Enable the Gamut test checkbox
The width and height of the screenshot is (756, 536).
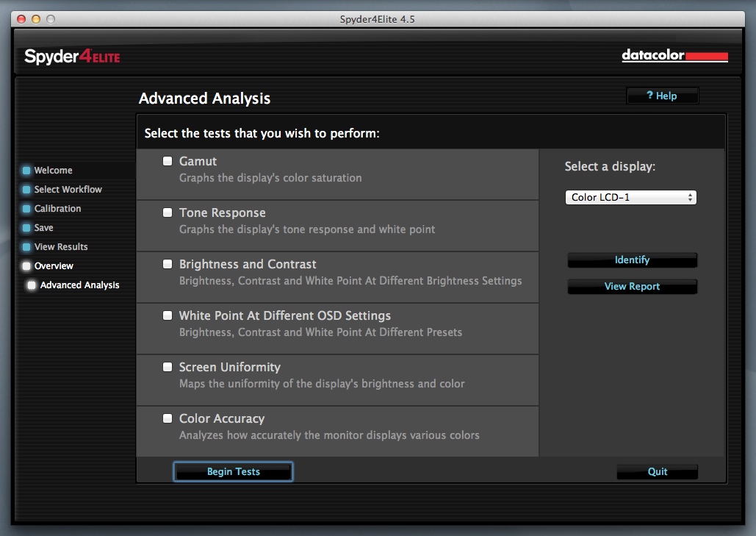coord(168,161)
